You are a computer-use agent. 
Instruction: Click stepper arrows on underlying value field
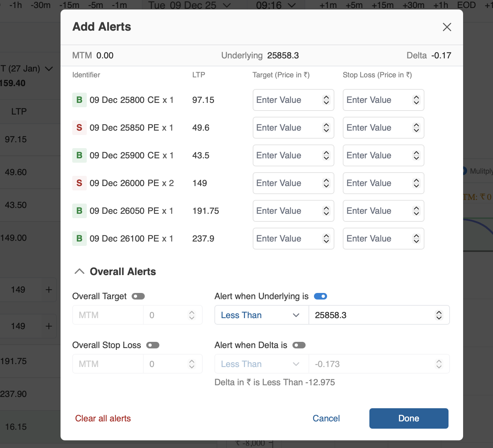click(x=439, y=315)
